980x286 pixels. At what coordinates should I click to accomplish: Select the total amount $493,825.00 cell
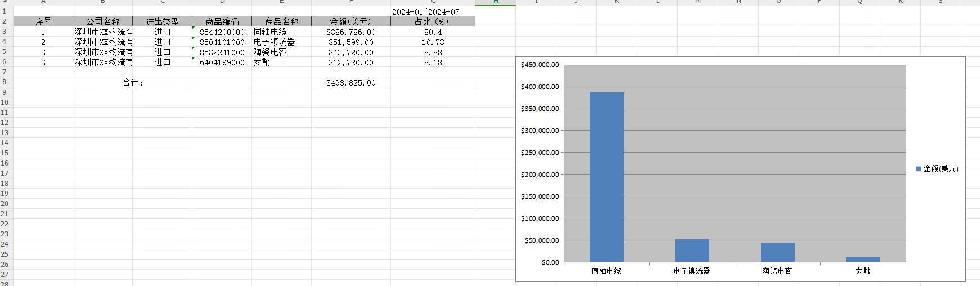[x=350, y=83]
